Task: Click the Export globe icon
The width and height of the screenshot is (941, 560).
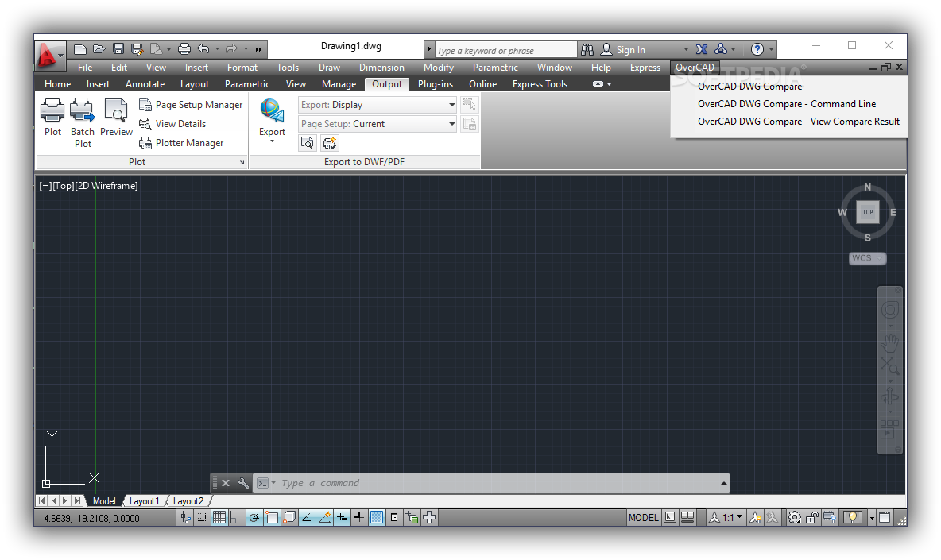Action: click(272, 111)
